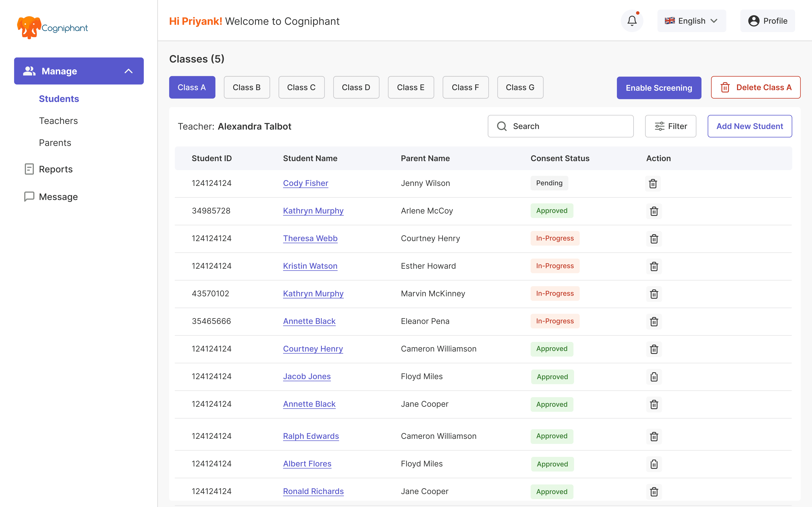This screenshot has width=812, height=507.
Task: Remove Jacob Jones using trash icon
Action: 654,377
